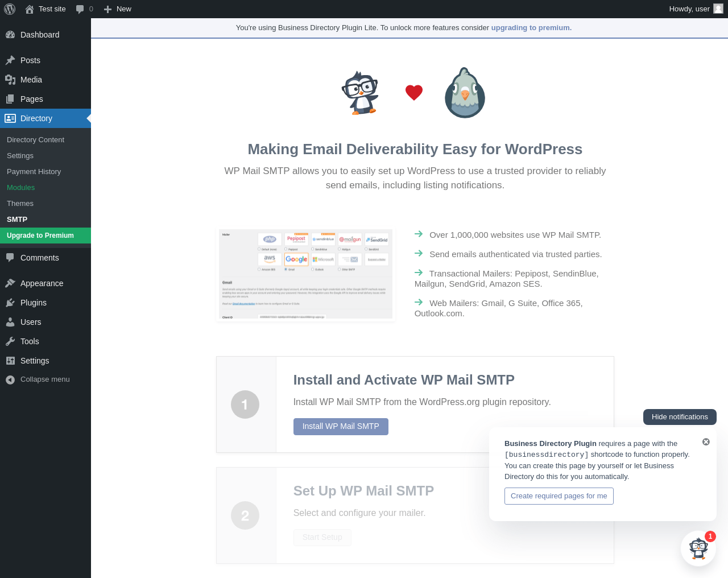Click the Tools wrench icon

pyautogui.click(x=10, y=341)
